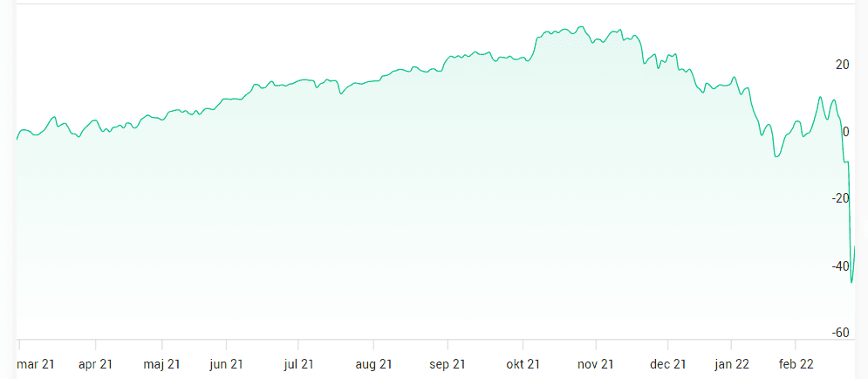The width and height of the screenshot is (868, 379).
Task: Select the "apr 21" date label
Action: [95, 364]
